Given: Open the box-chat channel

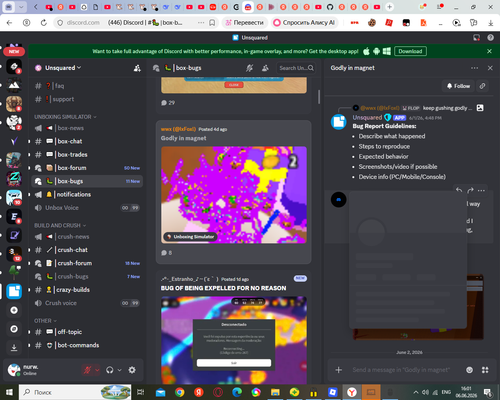Looking at the screenshot, I should tap(87, 141).
